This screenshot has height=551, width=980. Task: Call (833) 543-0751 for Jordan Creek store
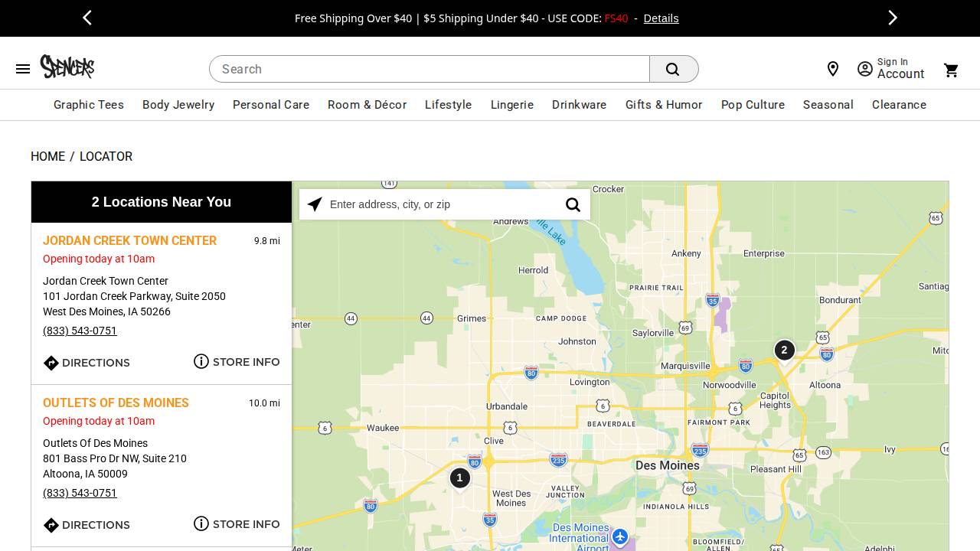click(80, 331)
